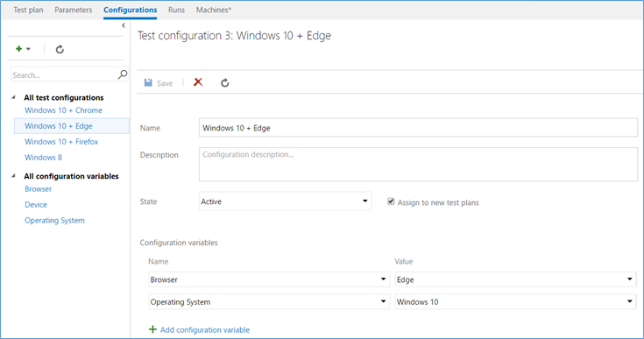Screen dimensions: 644x339
Task: Select the Configurations tab
Action: [131, 10]
